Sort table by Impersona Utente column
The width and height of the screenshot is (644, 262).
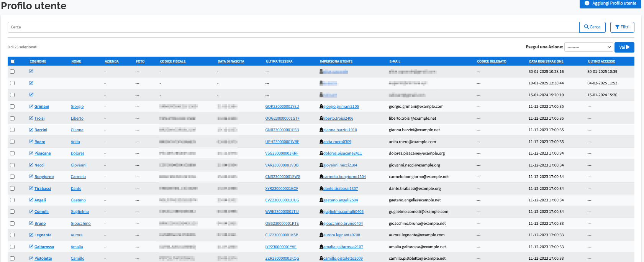(x=336, y=61)
